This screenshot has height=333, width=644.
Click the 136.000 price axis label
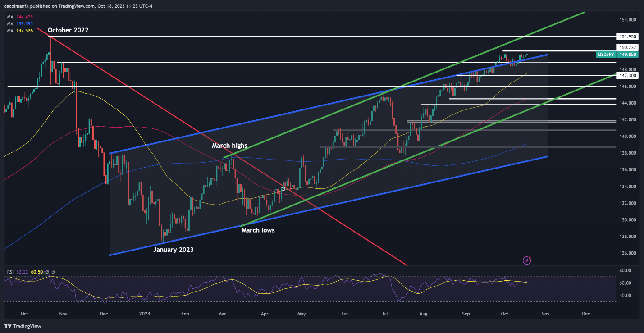(628, 170)
